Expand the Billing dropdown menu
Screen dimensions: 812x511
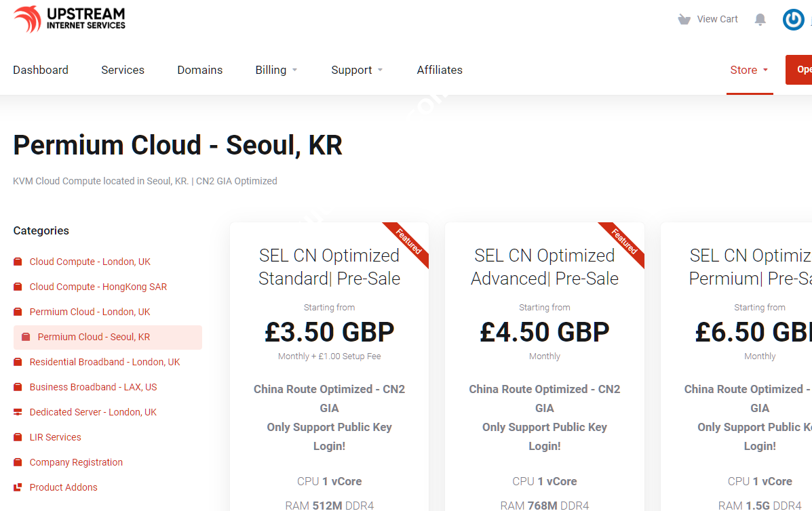tap(276, 70)
